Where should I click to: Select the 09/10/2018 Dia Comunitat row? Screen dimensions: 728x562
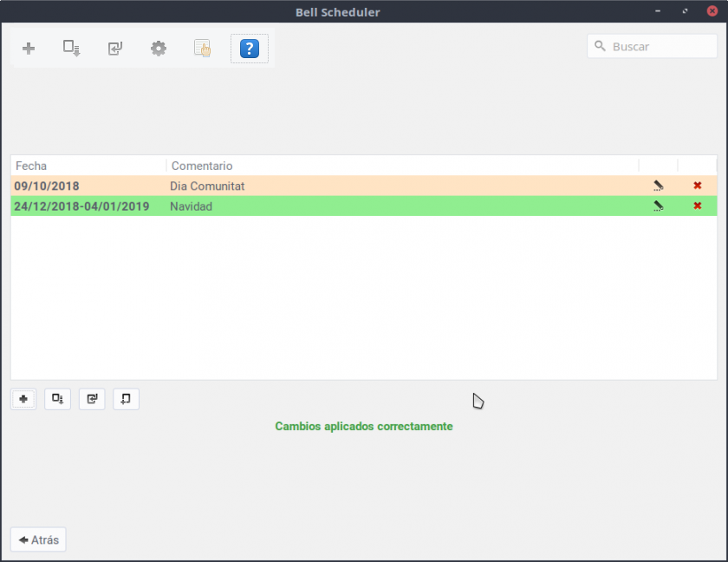coord(347,186)
